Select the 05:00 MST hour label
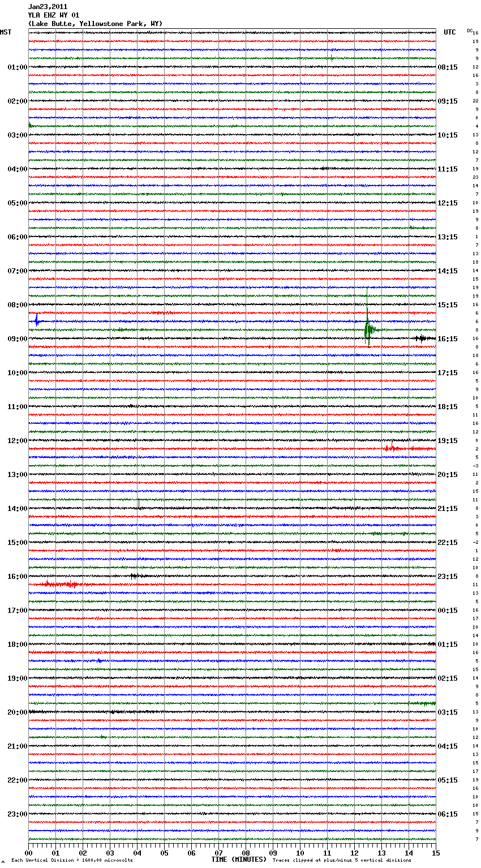Screen dimensions: 481x868 point(18,203)
